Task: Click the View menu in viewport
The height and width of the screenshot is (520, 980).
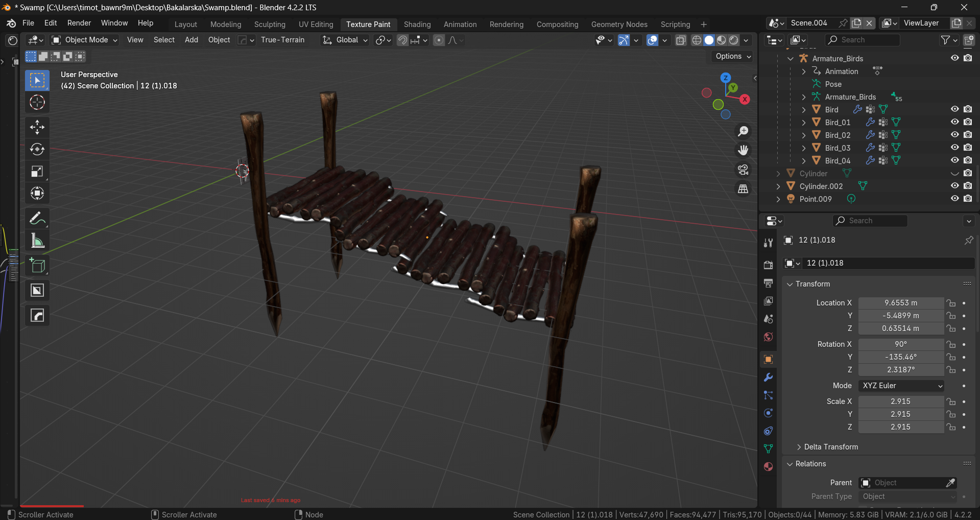Action: [x=135, y=40]
